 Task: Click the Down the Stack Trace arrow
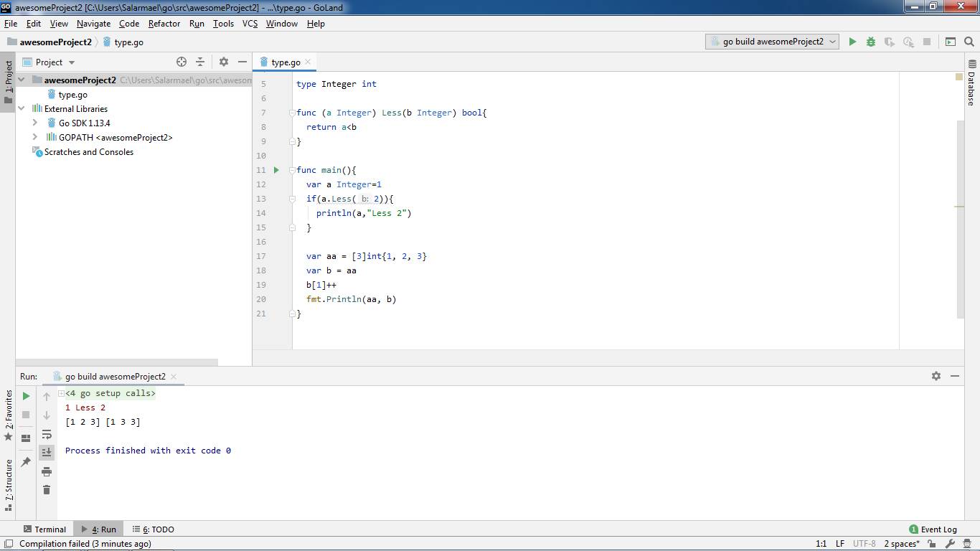tap(47, 415)
